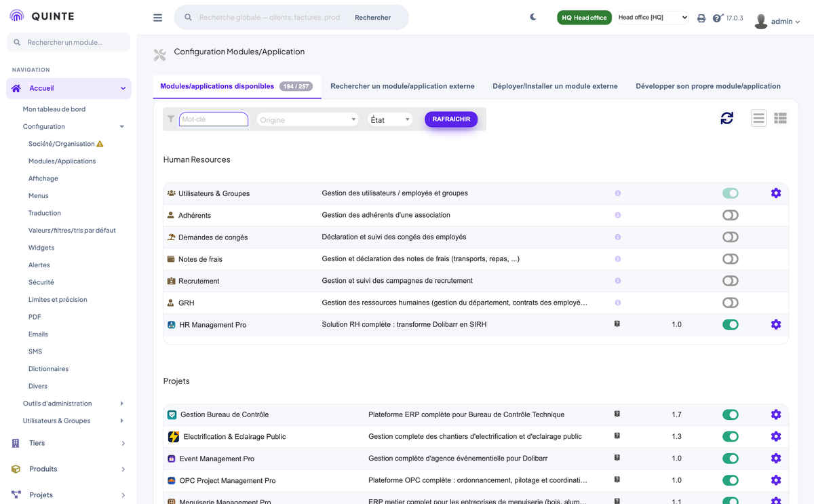
Task: Enable the GRH module
Action: (x=731, y=303)
